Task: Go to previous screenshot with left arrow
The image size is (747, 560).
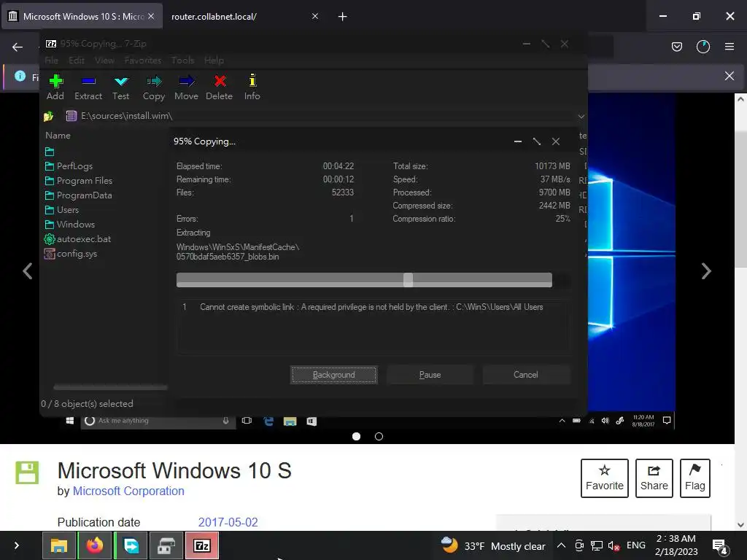Action: [x=28, y=271]
